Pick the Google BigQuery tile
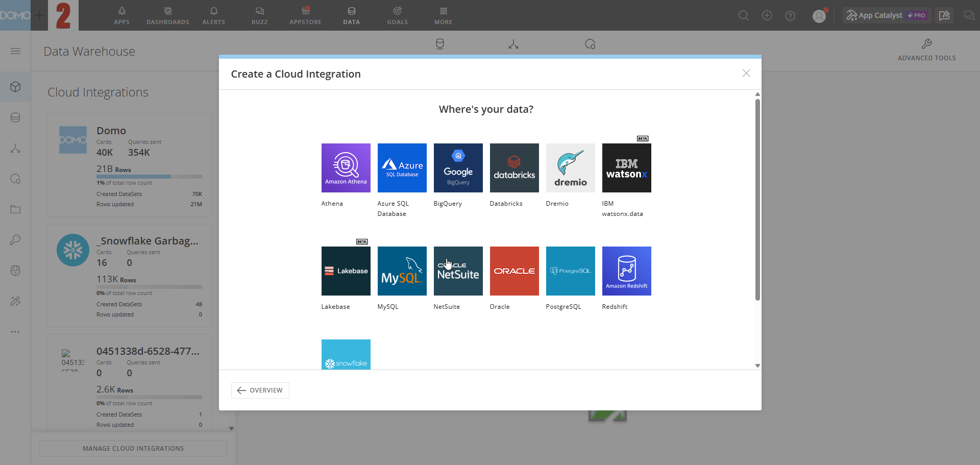Viewport: 980px width, 465px height. tap(458, 168)
